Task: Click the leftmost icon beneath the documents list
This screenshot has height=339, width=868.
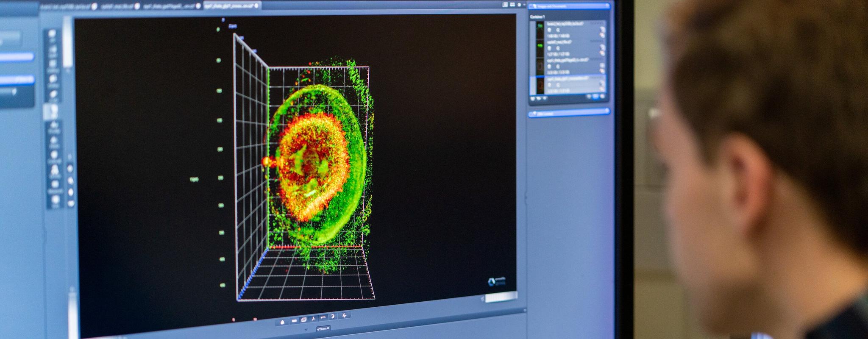Action: [532, 98]
